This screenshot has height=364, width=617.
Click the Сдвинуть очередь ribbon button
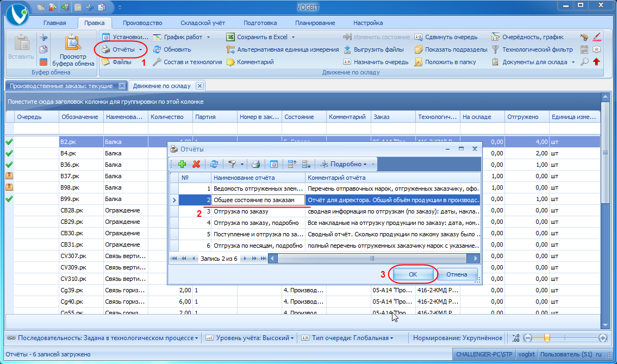446,37
